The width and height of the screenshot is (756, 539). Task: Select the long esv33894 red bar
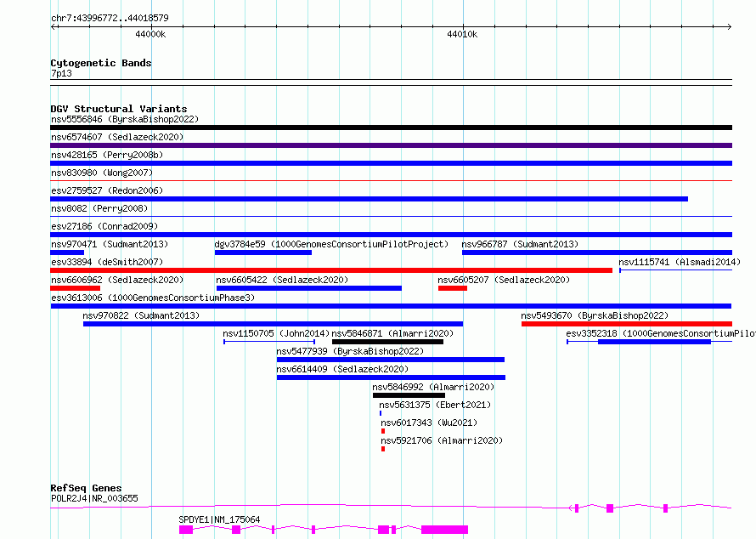pyautogui.click(x=331, y=270)
